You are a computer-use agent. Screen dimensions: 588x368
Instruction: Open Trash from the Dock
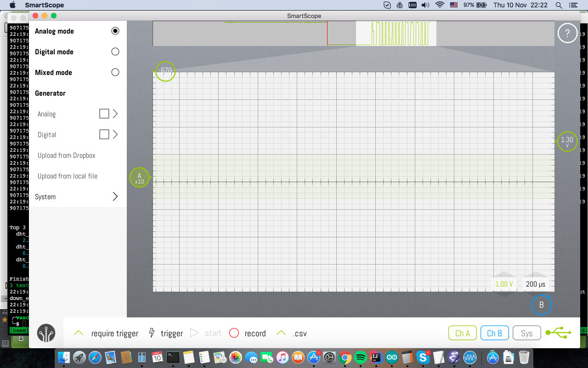[524, 357]
